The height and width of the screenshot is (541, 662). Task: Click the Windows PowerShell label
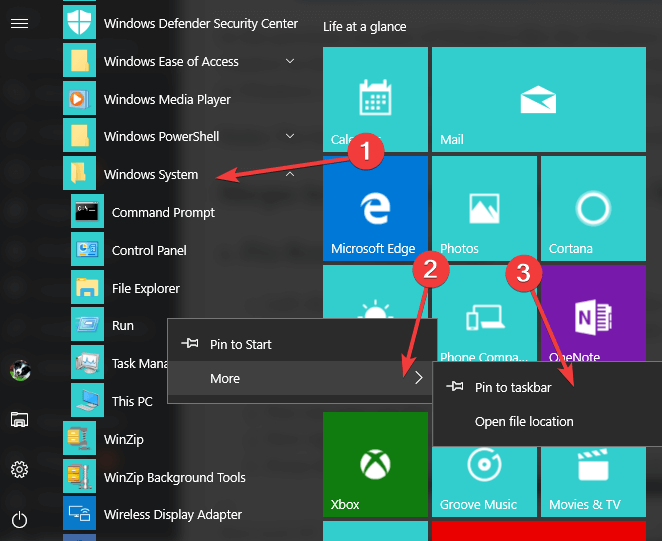(x=162, y=136)
